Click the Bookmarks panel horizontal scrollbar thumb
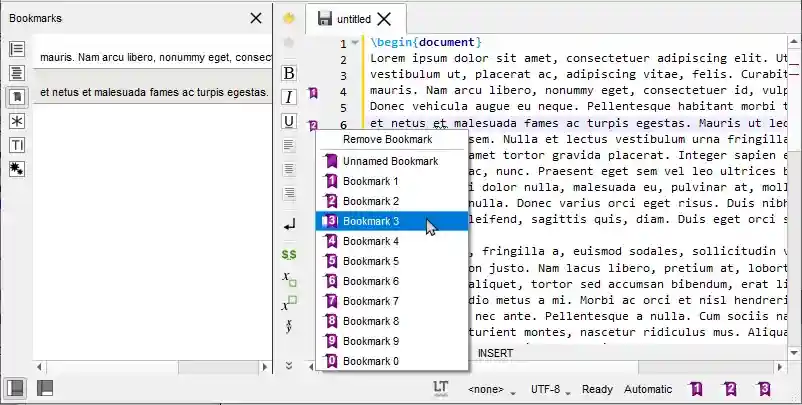 (218, 367)
